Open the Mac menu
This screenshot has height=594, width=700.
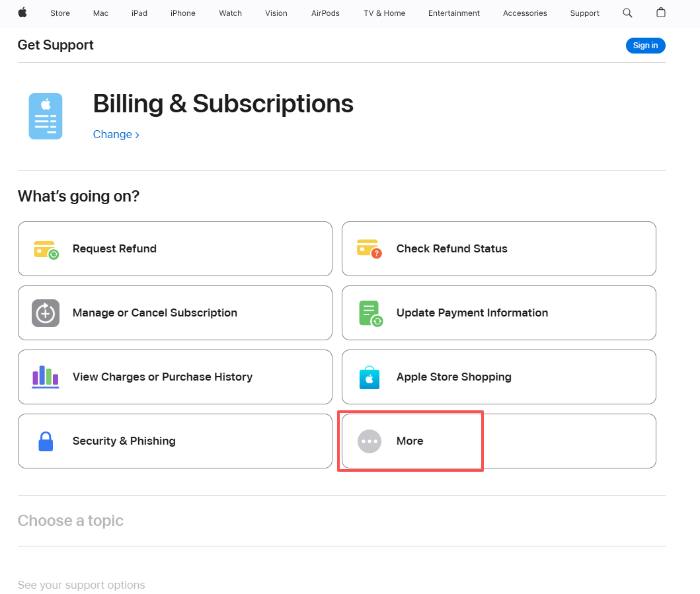coord(101,13)
